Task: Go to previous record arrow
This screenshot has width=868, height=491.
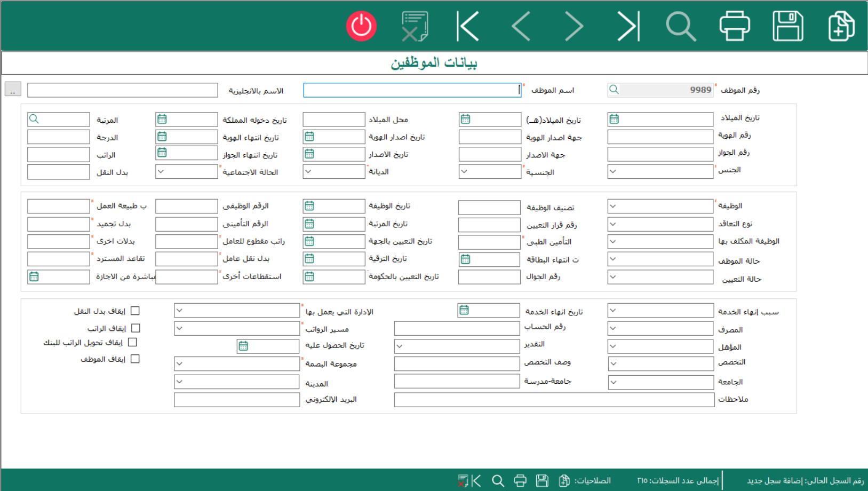Action: click(521, 26)
